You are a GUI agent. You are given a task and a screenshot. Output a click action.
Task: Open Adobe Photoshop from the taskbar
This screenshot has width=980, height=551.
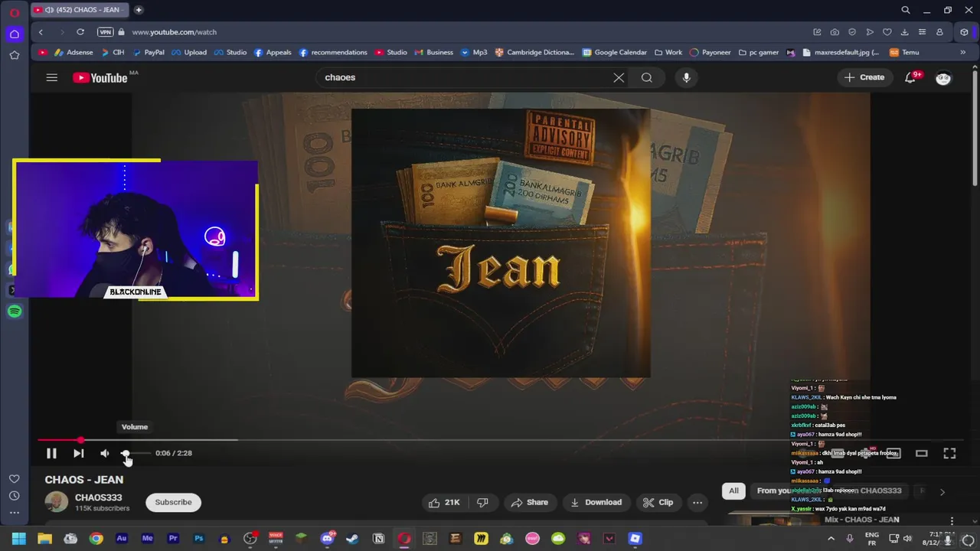coord(198,539)
